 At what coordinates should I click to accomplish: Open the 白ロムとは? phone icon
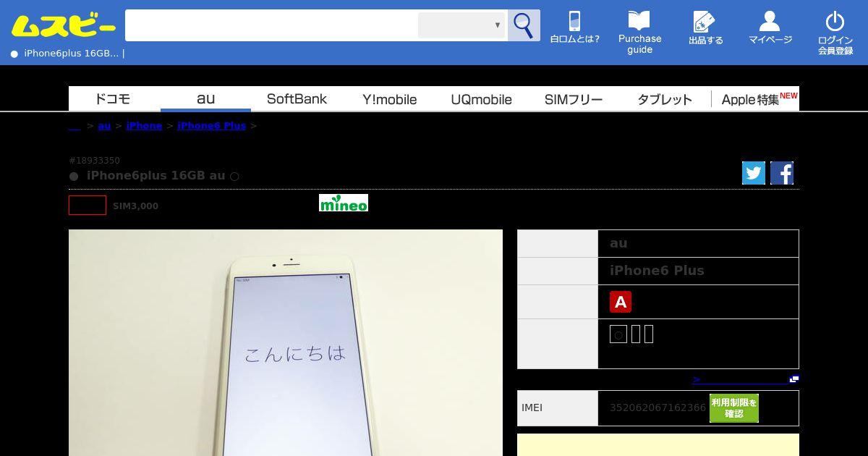coord(574,28)
